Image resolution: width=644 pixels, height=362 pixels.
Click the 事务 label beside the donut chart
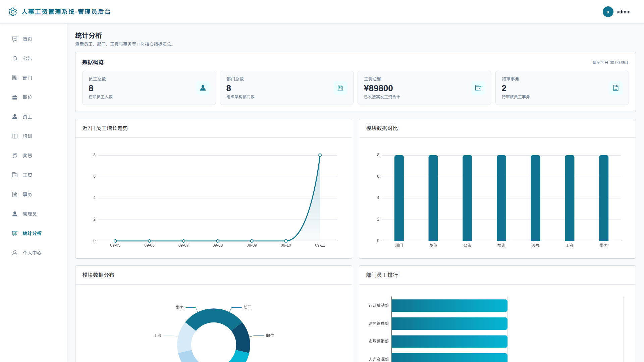(180, 307)
